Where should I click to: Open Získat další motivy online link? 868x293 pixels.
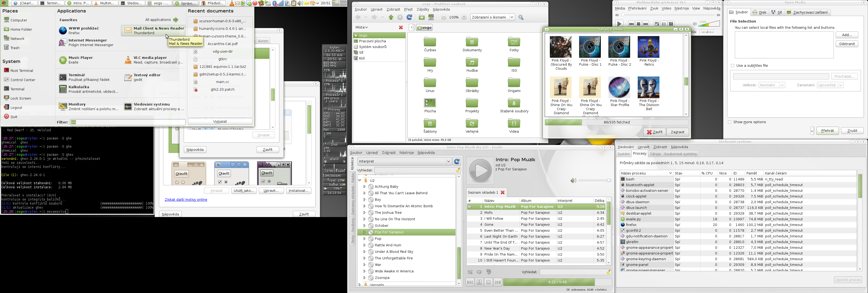click(x=186, y=200)
